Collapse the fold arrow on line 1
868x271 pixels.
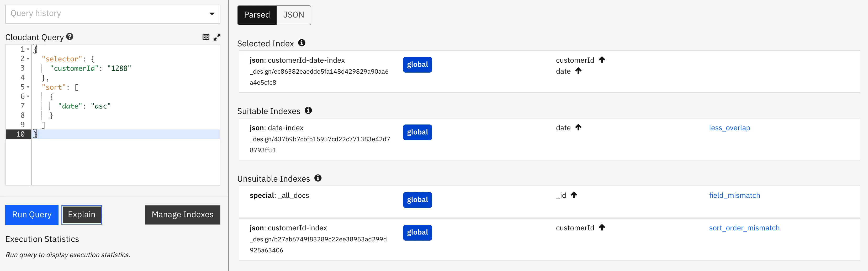(28, 50)
